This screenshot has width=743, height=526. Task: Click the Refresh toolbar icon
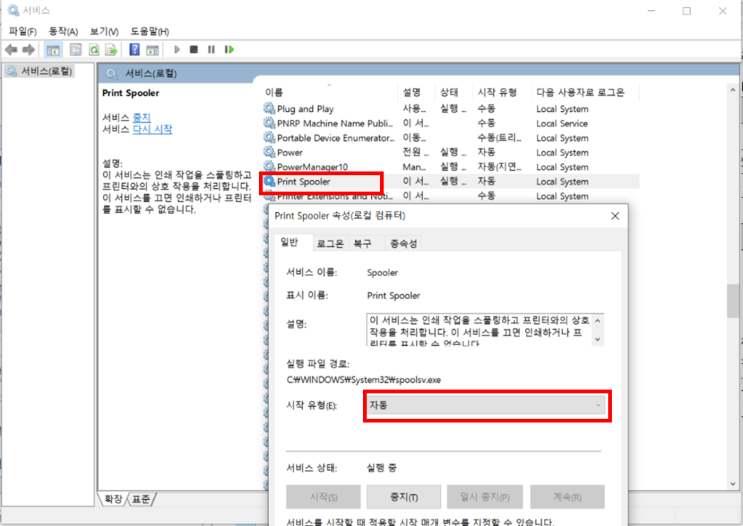pos(94,49)
